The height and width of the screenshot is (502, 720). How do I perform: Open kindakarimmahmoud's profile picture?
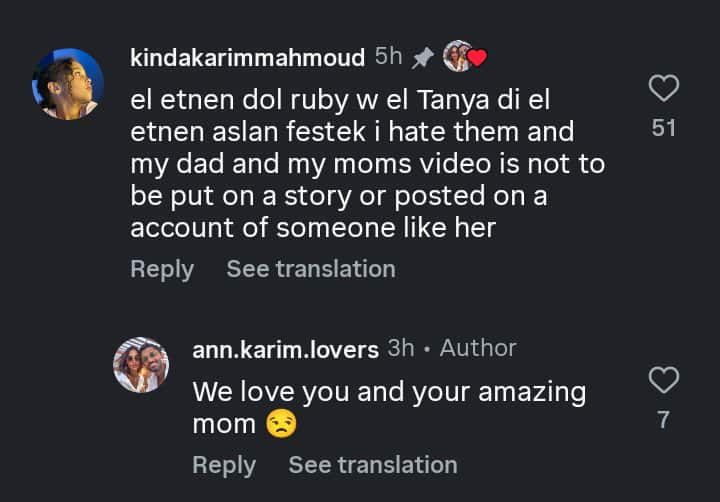68,84
